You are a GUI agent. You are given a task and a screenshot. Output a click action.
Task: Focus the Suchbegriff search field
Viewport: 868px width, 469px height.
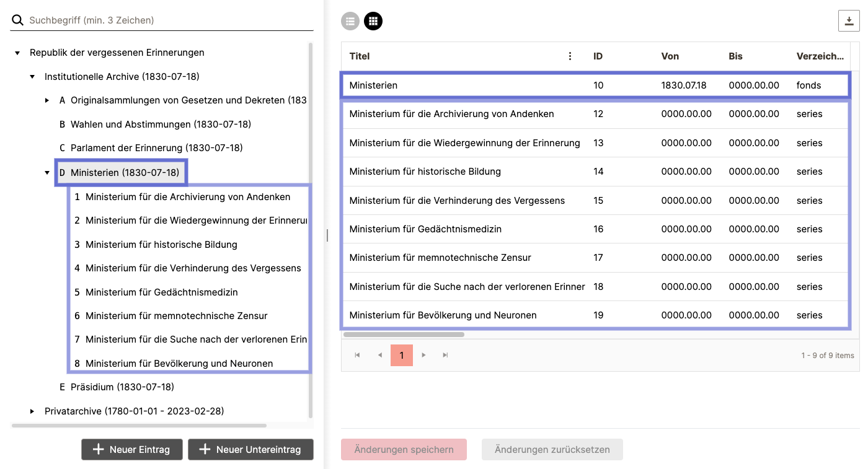(167, 20)
